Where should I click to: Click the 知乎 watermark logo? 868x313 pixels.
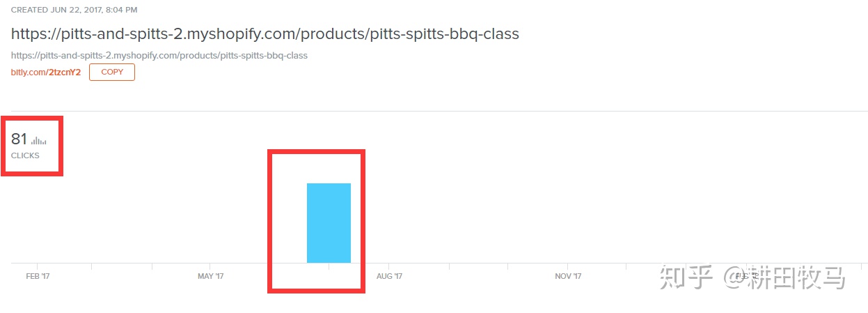686,277
